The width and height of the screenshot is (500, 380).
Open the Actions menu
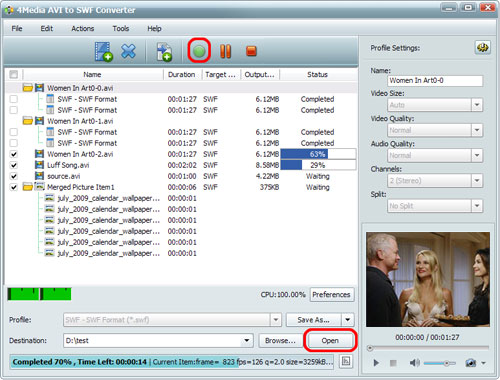(83, 29)
